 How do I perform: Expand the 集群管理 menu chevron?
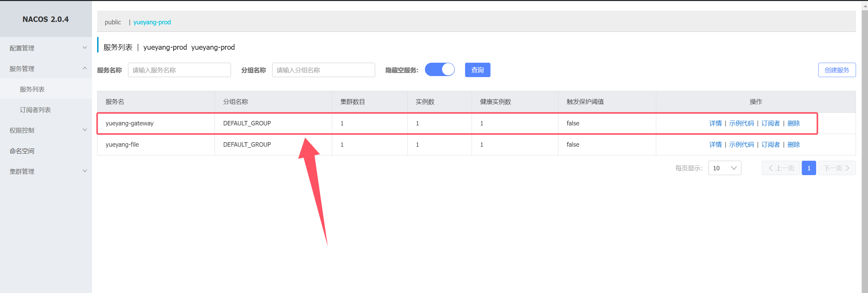(x=85, y=171)
